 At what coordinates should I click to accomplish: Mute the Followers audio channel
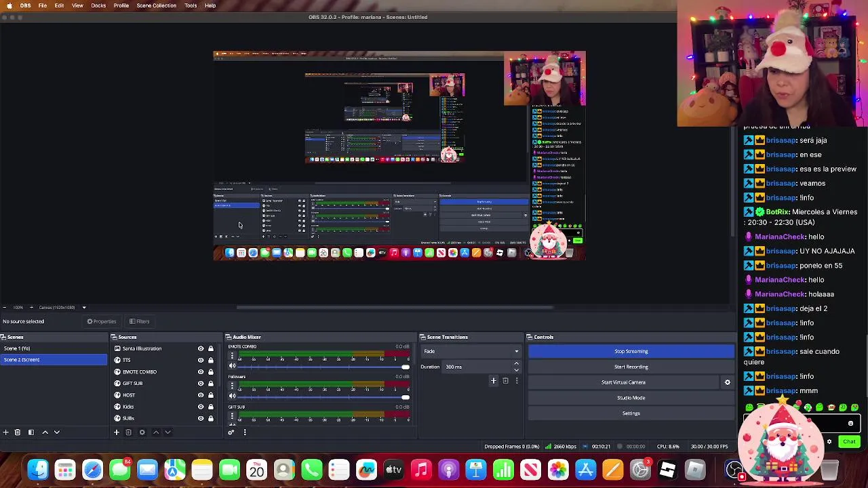coord(232,396)
